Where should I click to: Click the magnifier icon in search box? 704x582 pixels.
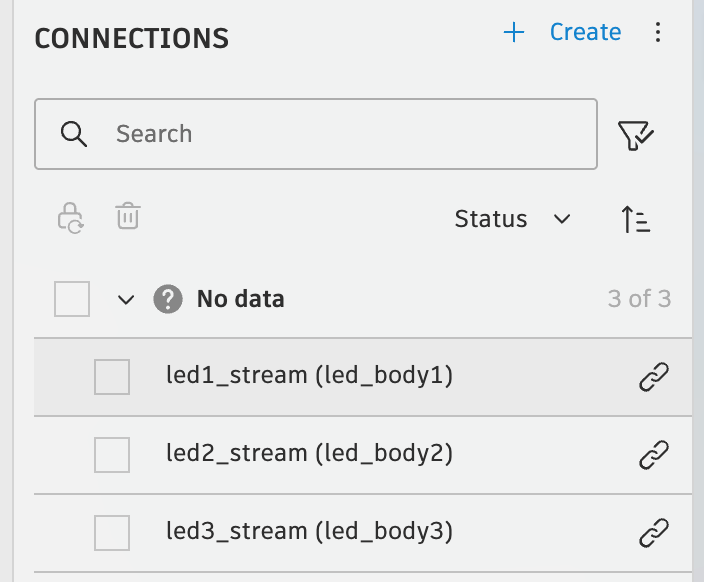point(74,134)
